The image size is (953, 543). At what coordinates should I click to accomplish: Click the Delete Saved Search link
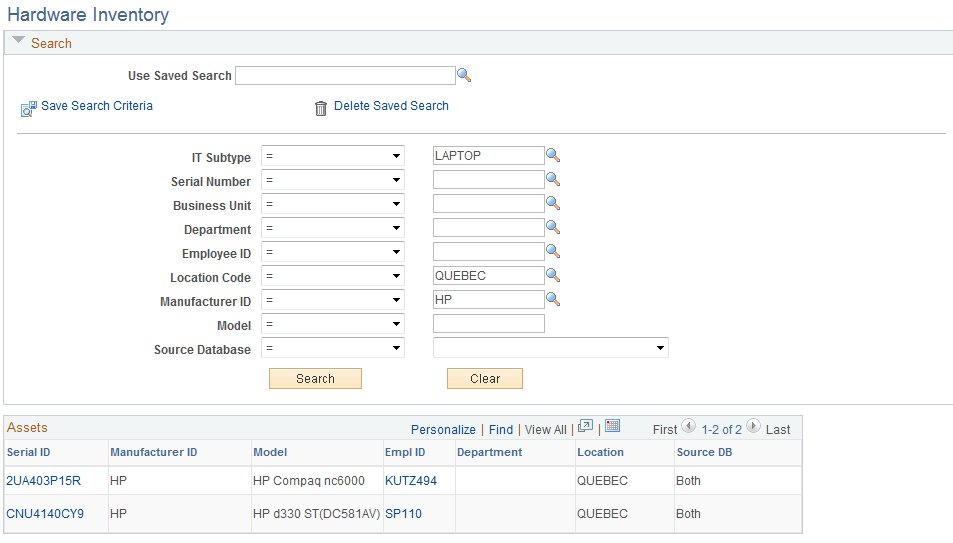point(391,106)
